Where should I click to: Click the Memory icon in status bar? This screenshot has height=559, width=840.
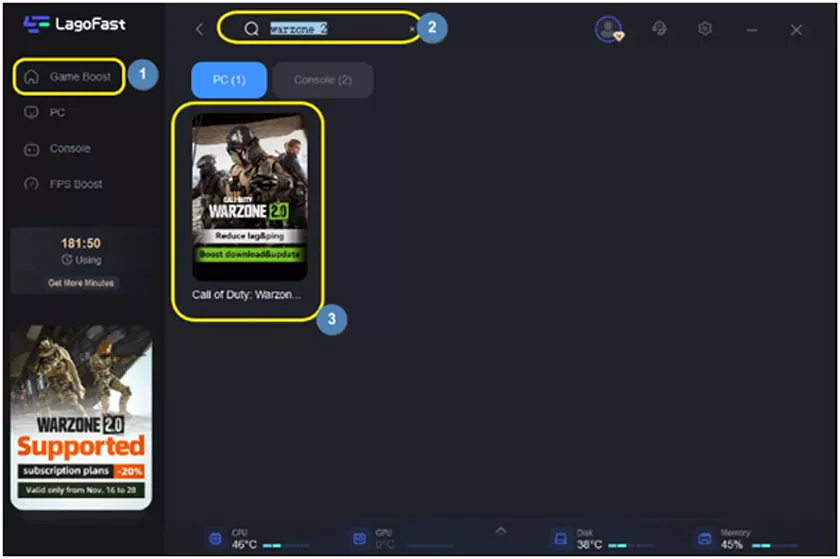point(704,539)
